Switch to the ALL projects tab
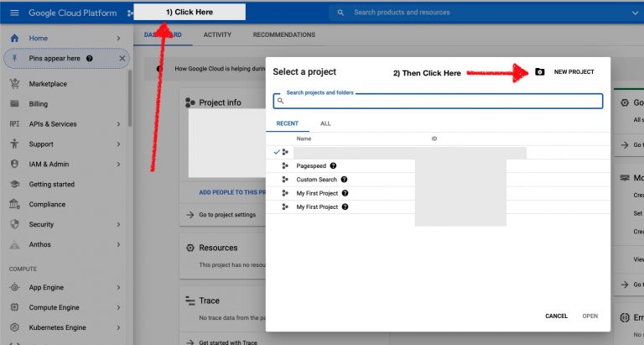Viewport: 644px width, 345px height. [325, 123]
